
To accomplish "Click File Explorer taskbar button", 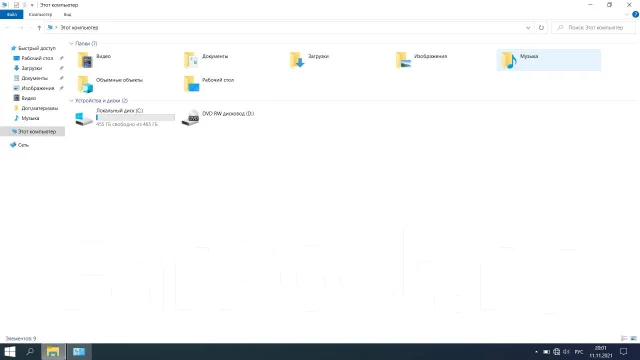I will click(x=53, y=351).
